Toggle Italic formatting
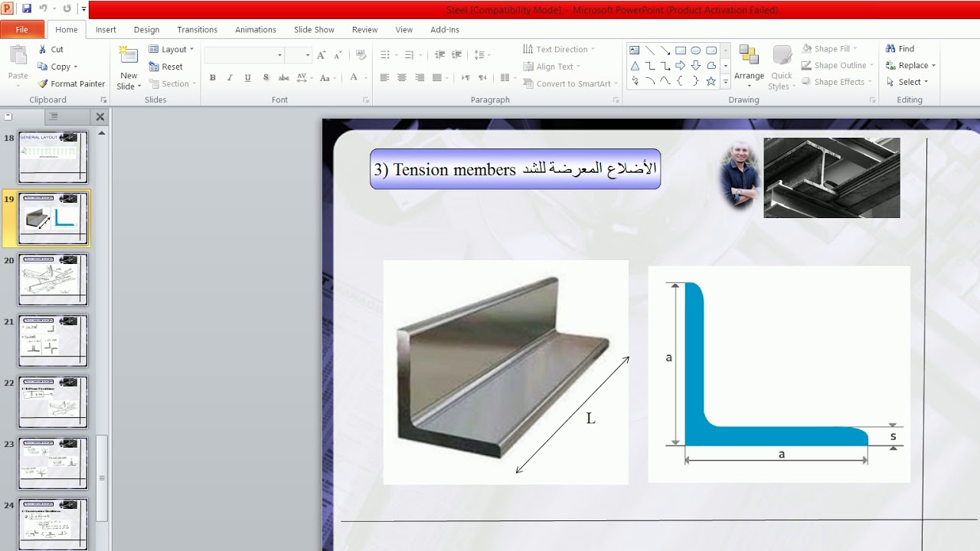This screenshot has height=551, width=980. pos(230,78)
